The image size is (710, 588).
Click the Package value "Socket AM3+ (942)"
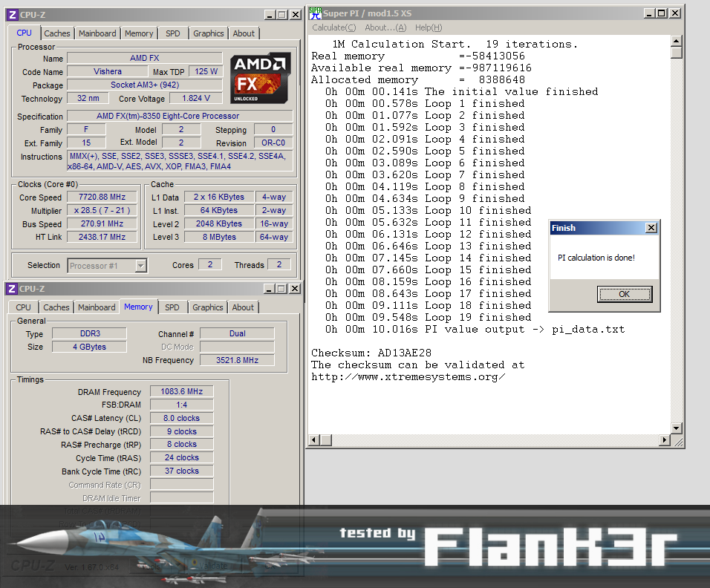point(144,85)
